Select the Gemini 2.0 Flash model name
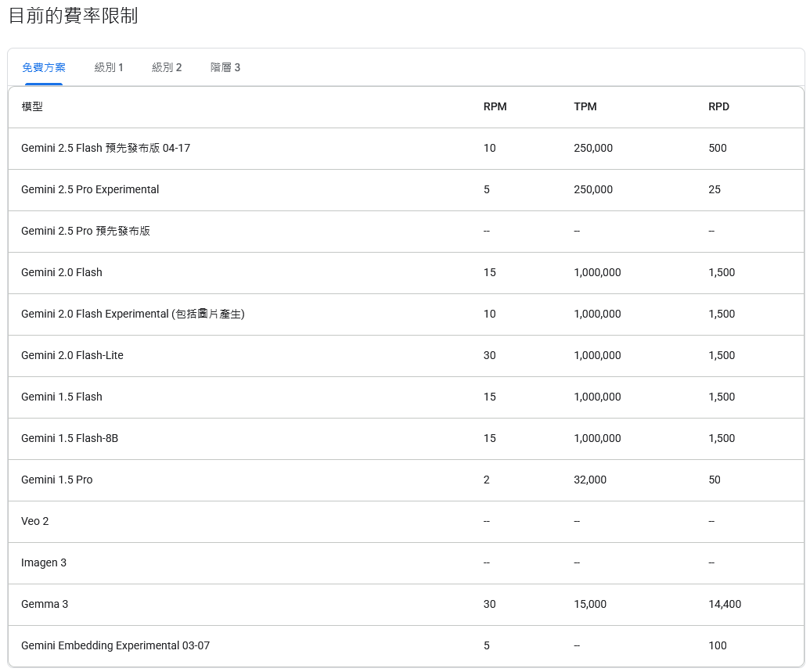Image resolution: width=810 pixels, height=672 pixels. (62, 272)
